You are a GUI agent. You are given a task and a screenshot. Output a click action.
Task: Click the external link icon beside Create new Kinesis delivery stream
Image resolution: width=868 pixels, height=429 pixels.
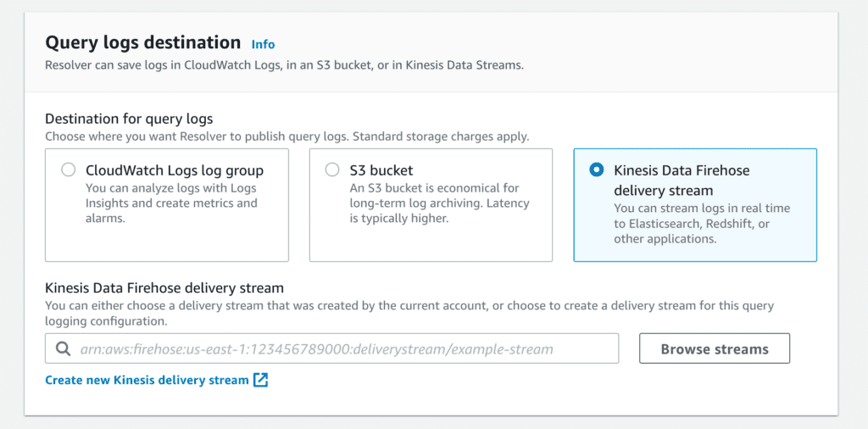click(x=261, y=381)
